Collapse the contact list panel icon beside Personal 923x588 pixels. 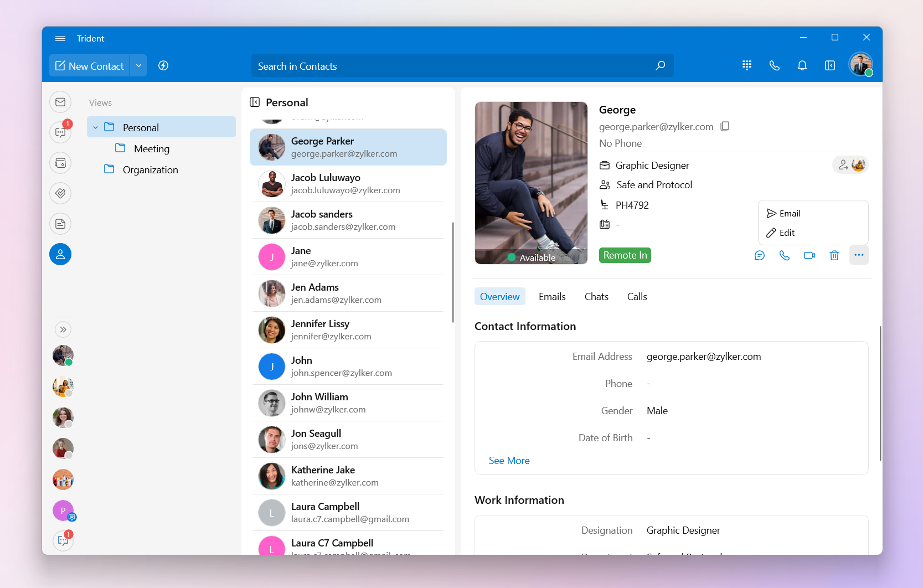coord(255,102)
